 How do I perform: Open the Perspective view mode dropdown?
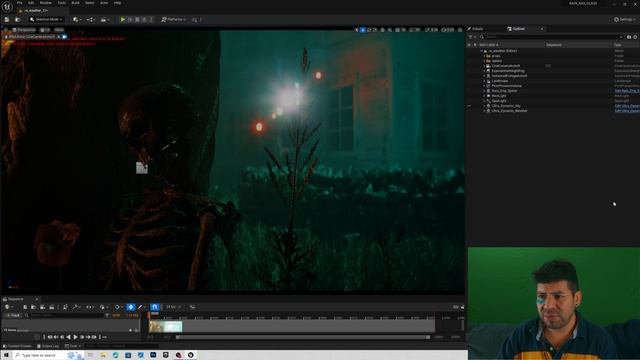tap(24, 30)
